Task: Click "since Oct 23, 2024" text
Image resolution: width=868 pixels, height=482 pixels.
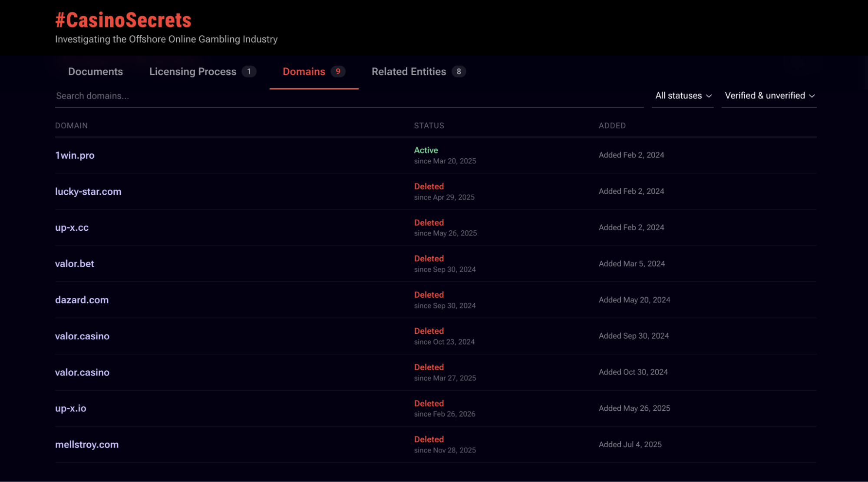Action: coord(444,342)
